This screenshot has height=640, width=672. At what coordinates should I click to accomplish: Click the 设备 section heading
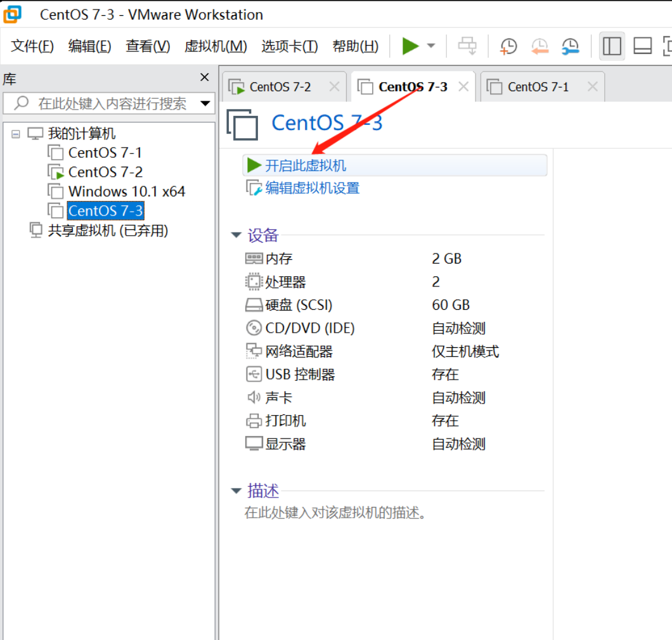point(262,234)
